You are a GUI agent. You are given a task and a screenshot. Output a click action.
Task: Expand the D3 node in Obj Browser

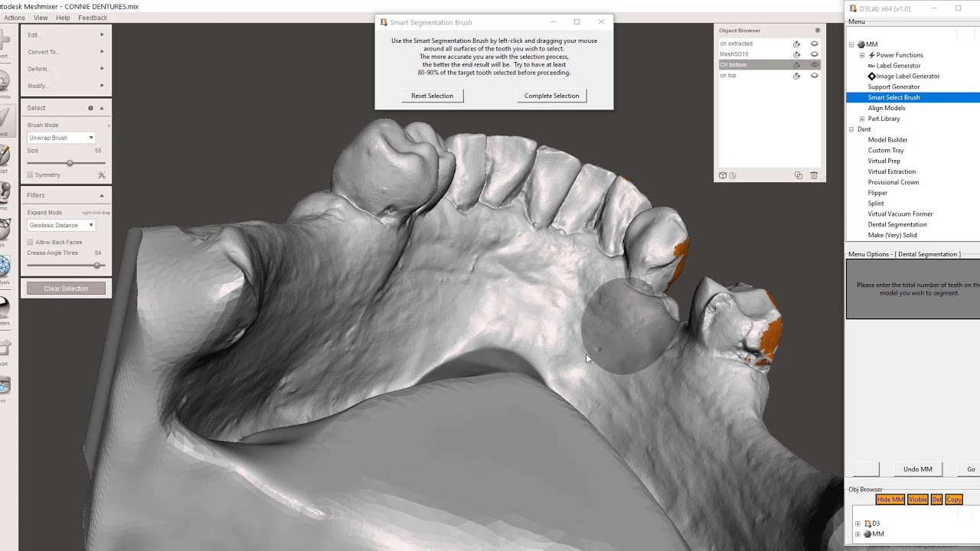click(857, 523)
